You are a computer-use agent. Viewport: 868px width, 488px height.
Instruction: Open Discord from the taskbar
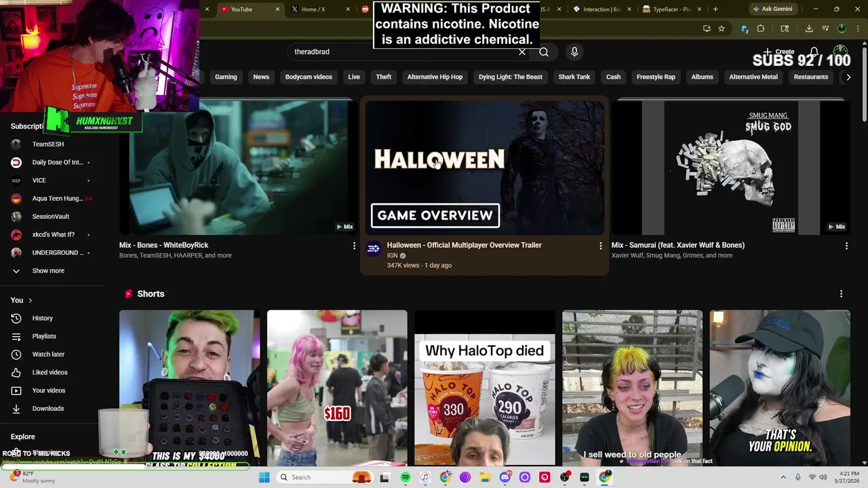505,477
